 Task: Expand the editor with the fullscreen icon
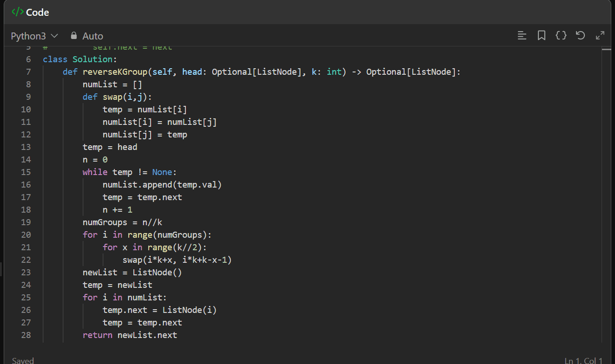(600, 36)
